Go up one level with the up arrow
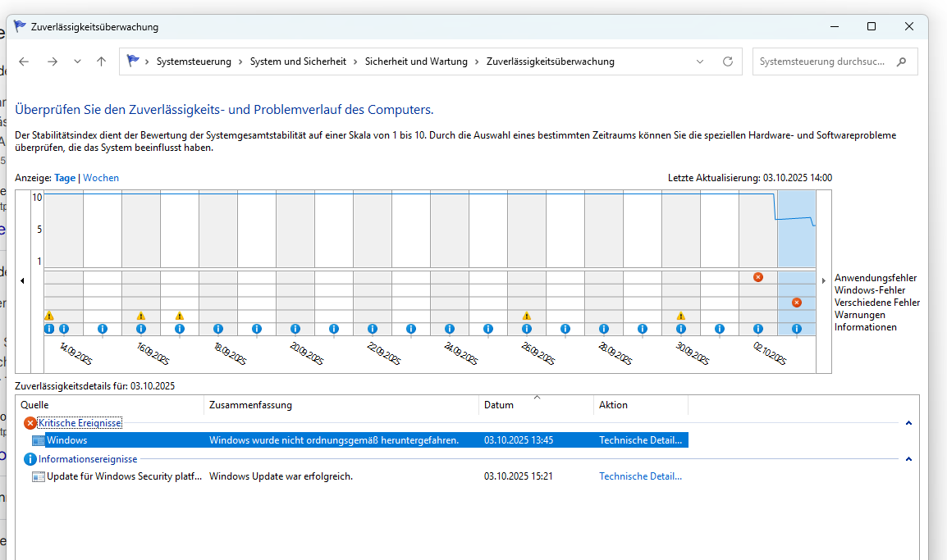This screenshot has height=560, width=947. (102, 61)
